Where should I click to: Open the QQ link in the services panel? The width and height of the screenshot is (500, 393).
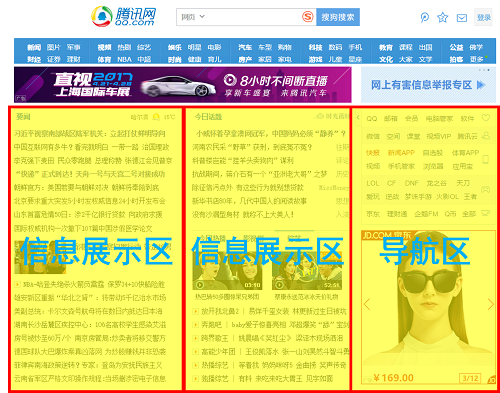[372, 118]
